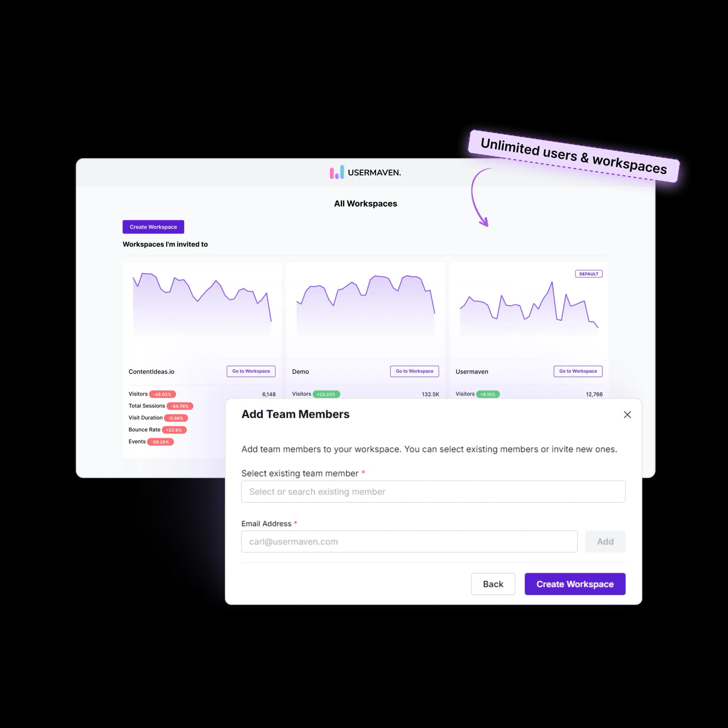
Task: Click the DEFAULT badge icon on Usermaven workspace
Action: (x=588, y=273)
